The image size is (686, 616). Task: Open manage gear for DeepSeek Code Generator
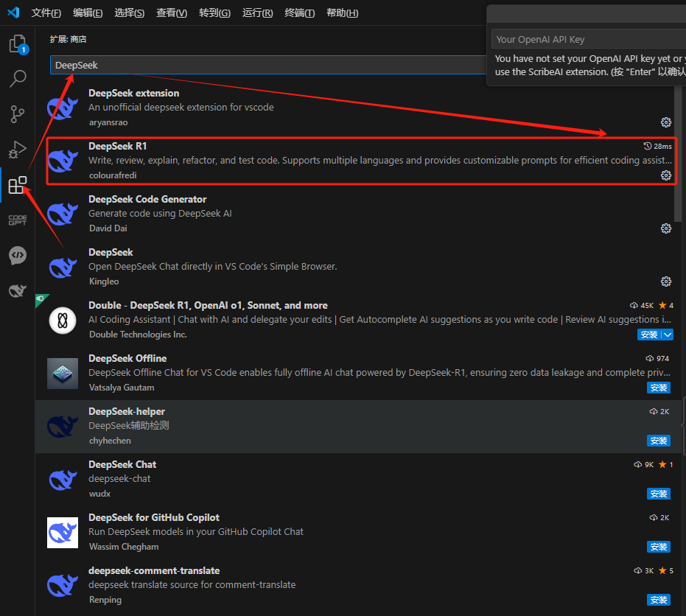pos(666,228)
